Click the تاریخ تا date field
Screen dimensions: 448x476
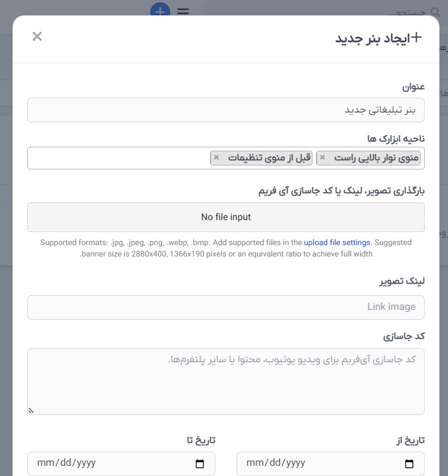(x=121, y=463)
